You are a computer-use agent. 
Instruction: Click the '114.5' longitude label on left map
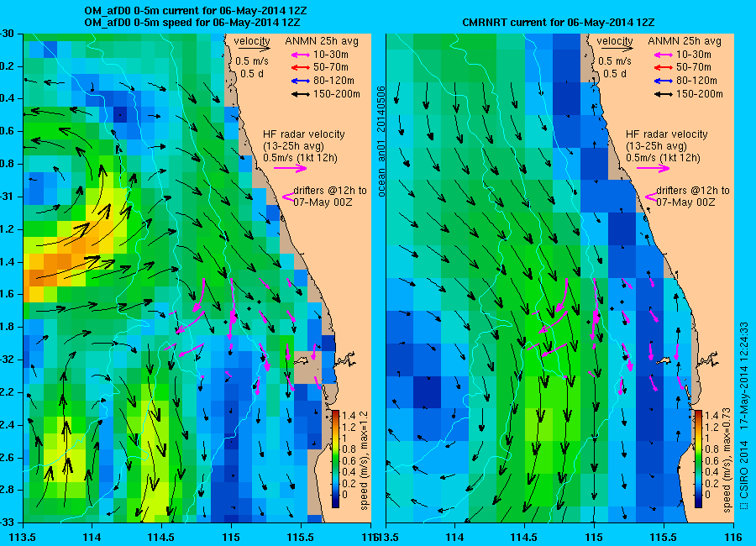161,537
